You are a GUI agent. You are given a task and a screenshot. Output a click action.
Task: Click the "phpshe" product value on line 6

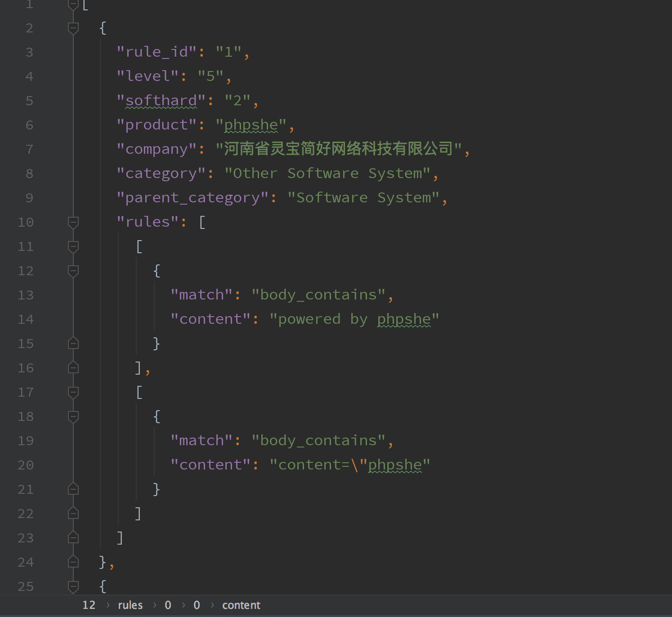coord(251,125)
